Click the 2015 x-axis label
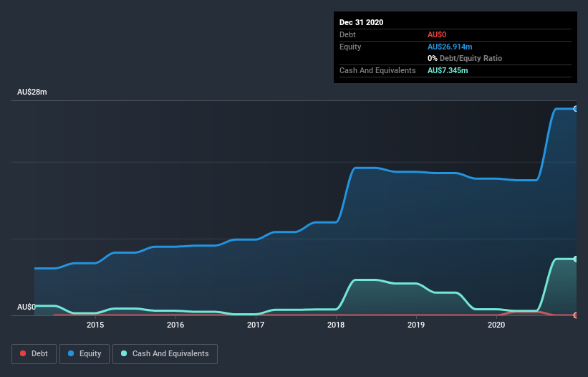Image resolution: width=588 pixels, height=377 pixels. point(95,325)
